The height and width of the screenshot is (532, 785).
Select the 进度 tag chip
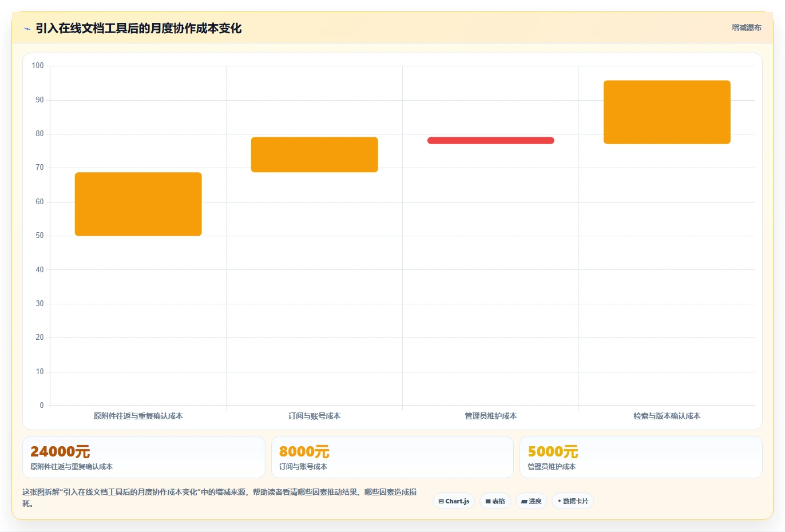[x=531, y=501]
